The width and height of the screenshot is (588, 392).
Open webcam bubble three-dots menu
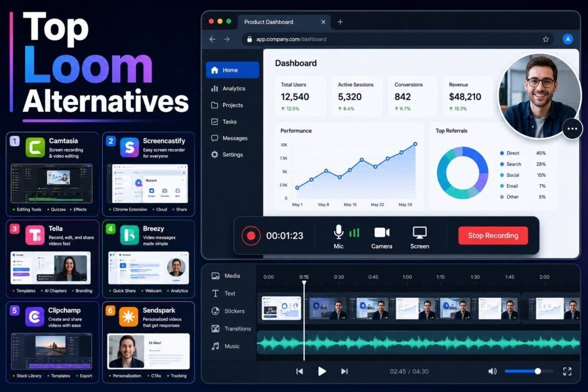click(572, 129)
